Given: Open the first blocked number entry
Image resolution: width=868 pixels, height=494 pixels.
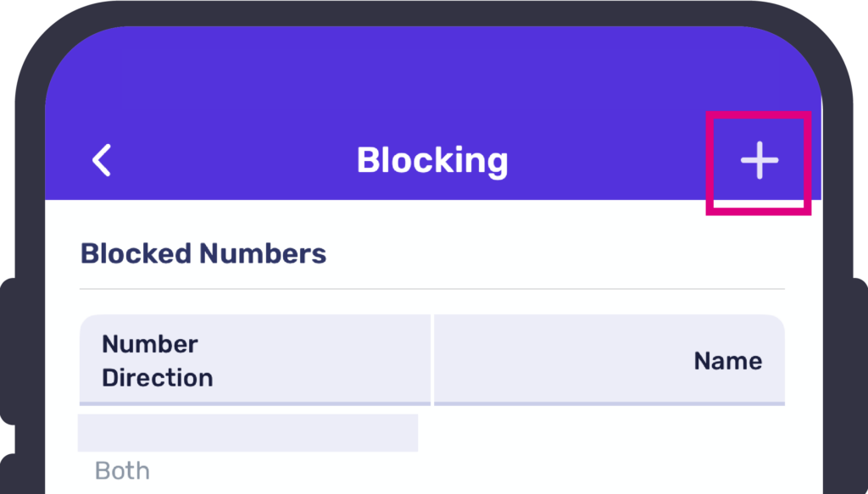Looking at the screenshot, I should [248, 433].
